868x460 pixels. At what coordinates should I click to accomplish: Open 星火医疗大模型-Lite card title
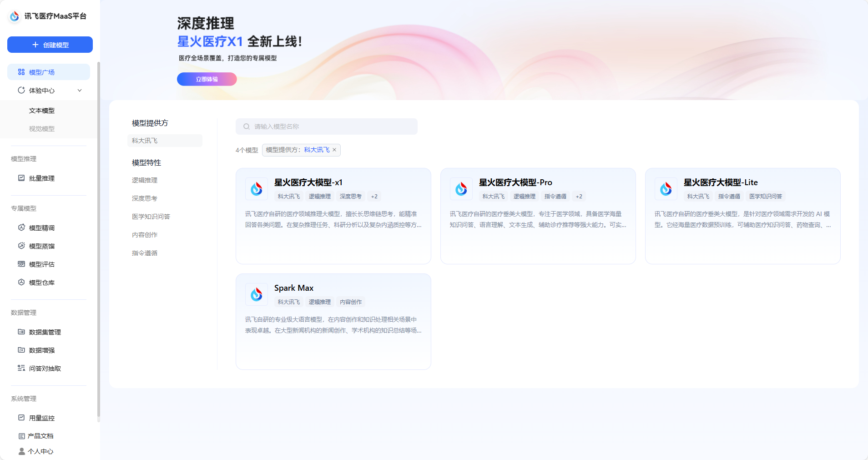tap(721, 182)
